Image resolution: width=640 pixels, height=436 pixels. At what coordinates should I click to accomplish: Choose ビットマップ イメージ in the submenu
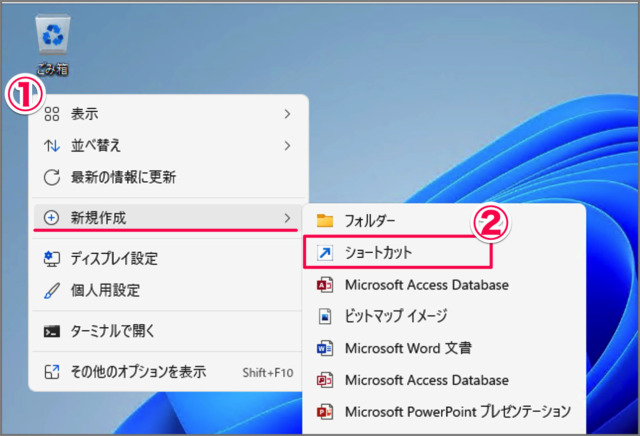444,316
